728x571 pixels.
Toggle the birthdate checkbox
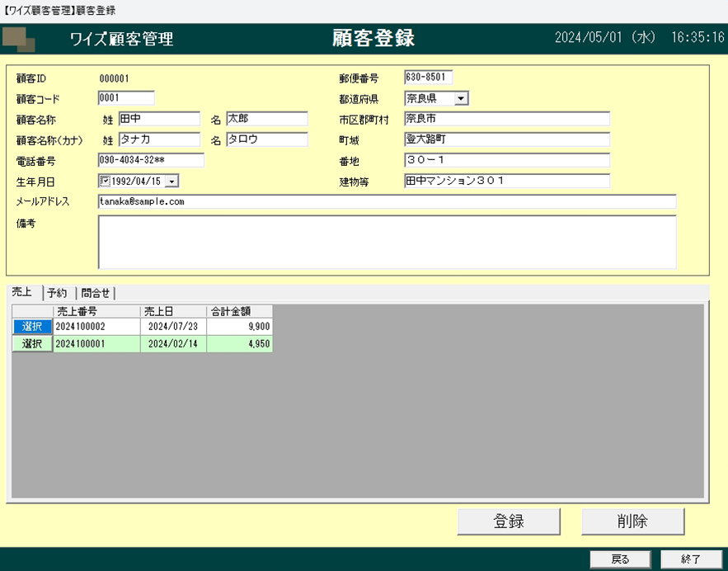(x=105, y=181)
